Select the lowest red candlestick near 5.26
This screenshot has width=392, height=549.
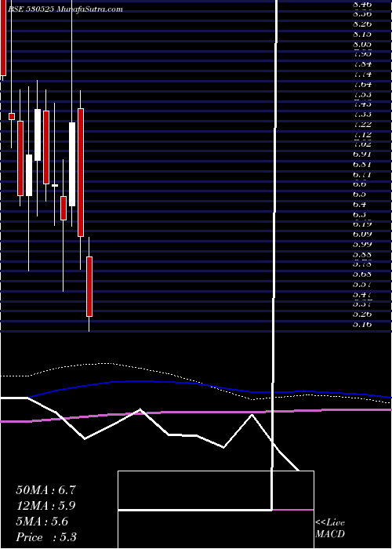pyautogui.click(x=89, y=286)
